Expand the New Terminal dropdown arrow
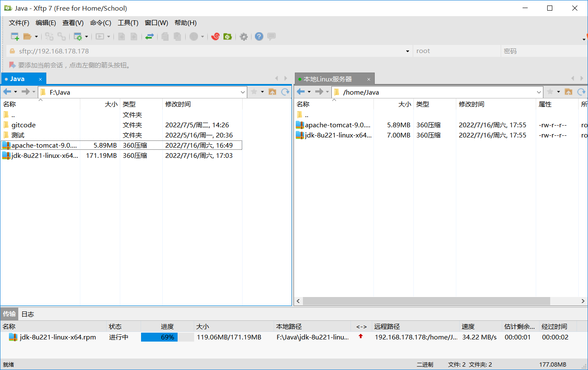Viewport: 588px width, 370px height. (109, 36)
